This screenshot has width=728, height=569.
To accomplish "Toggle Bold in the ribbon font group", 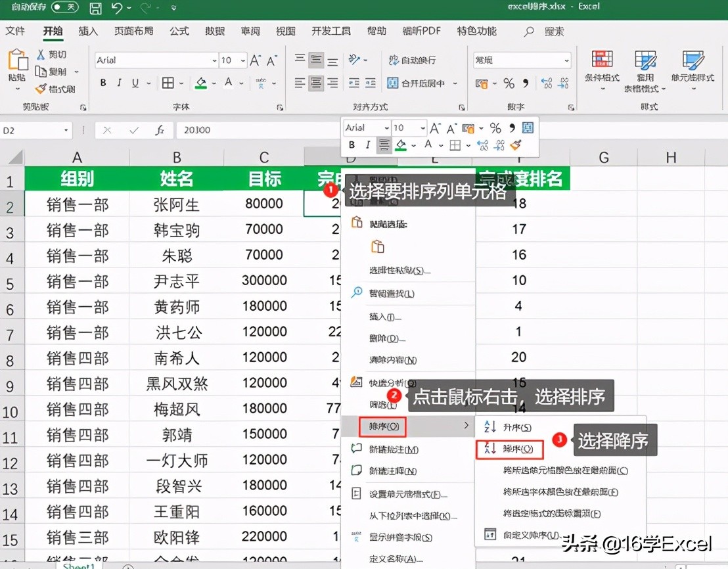I will 103,83.
